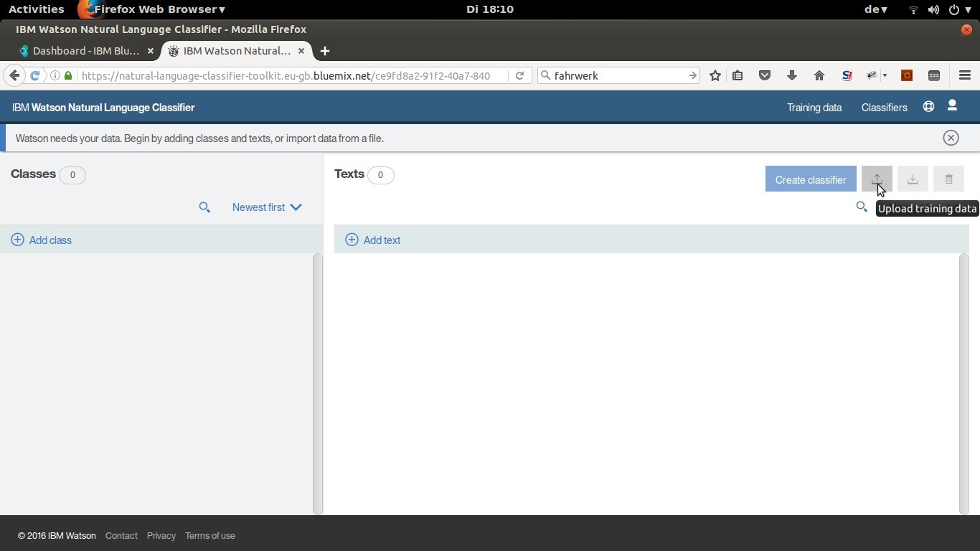Click the Texts count badge 0
980x551 pixels.
click(x=380, y=175)
